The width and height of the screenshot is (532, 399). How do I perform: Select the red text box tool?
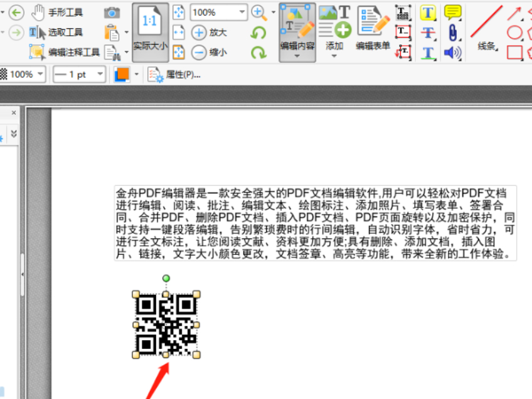tap(403, 32)
